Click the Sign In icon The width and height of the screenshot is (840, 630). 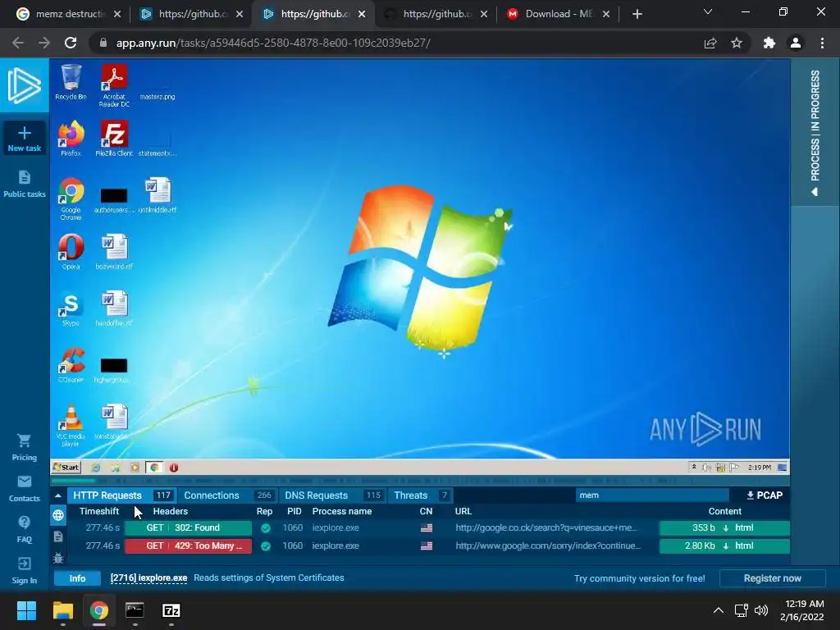click(x=24, y=563)
